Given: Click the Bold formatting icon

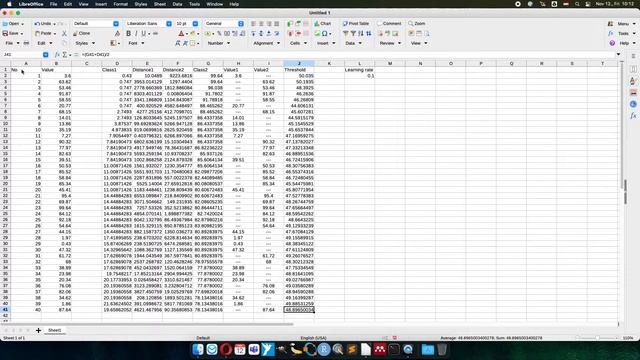Looking at the screenshot, I should (x=129, y=33).
